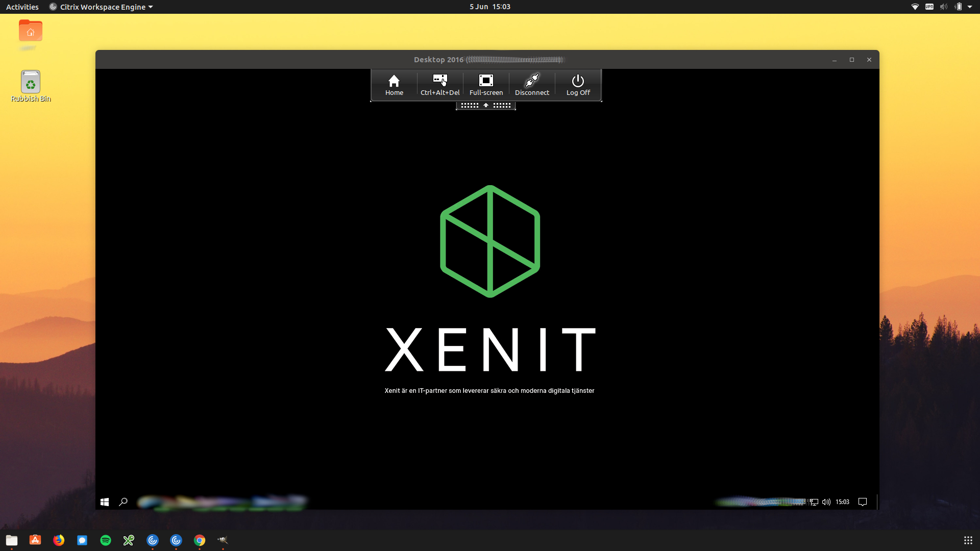Click the Log Off power icon
This screenshot has width=980, height=551.
[578, 85]
